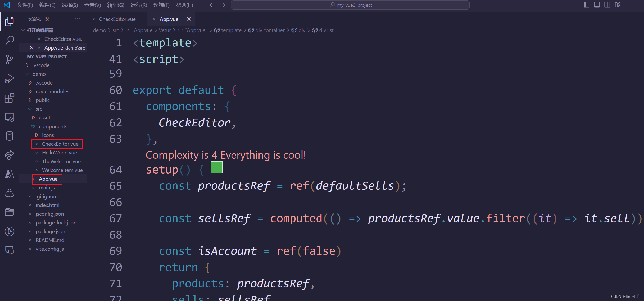Open the database view icon in sidebar
The image size is (644, 301).
point(10,136)
